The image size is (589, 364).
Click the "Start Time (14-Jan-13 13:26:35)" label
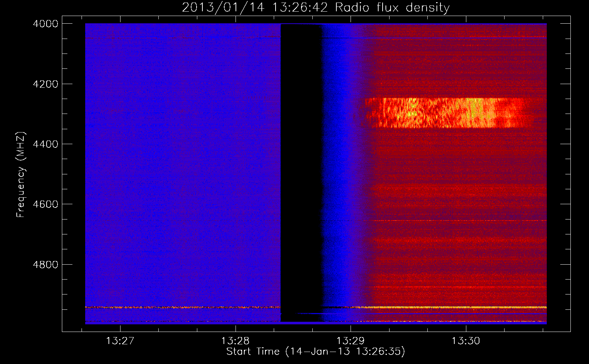(x=316, y=352)
